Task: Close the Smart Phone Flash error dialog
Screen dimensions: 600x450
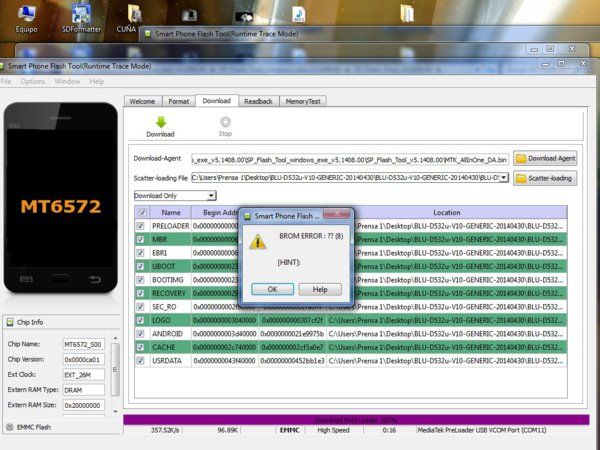Action: [337, 214]
